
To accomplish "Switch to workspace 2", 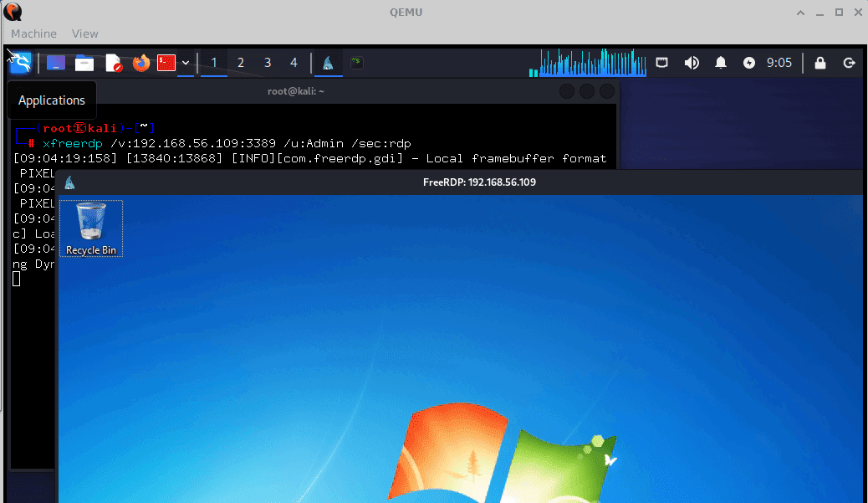I will 241,63.
